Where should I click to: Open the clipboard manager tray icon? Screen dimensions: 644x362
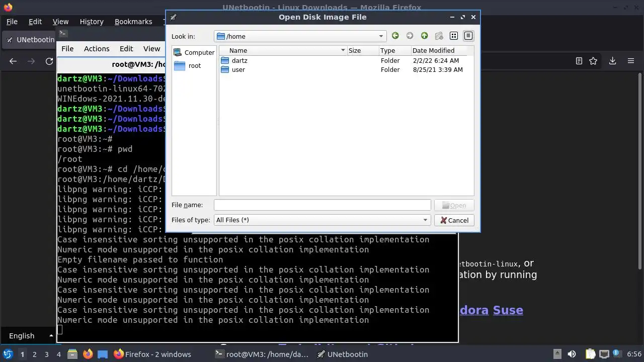[590, 354]
